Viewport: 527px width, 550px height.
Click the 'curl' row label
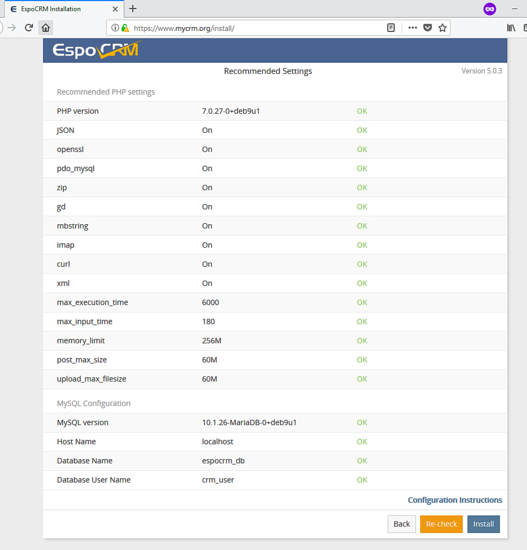[x=63, y=264]
